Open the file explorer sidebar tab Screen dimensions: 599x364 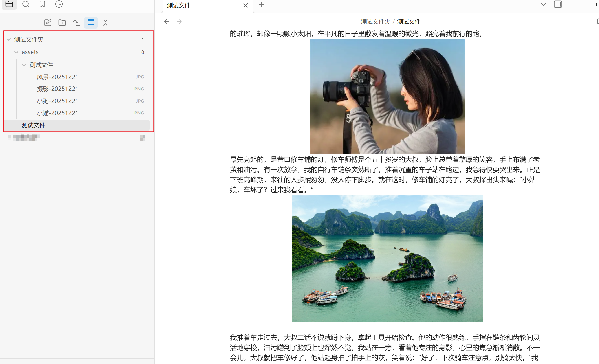(9, 4)
